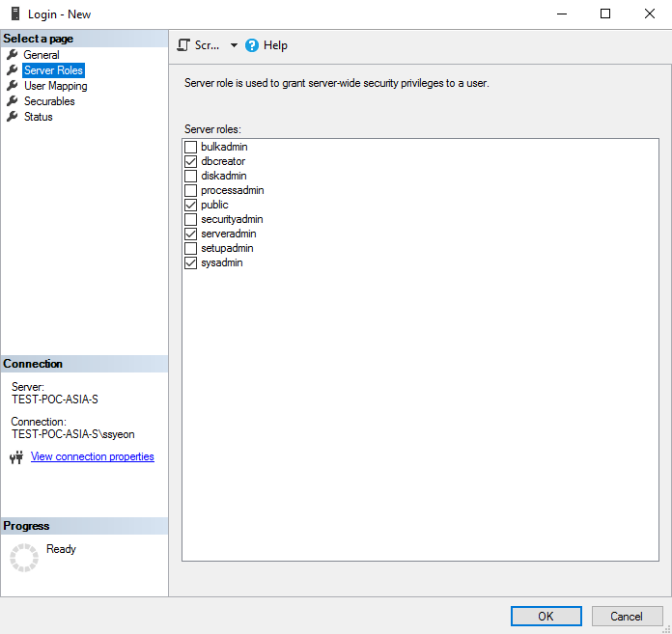The image size is (672, 634).
Task: Click the Cancel button
Action: pos(627,616)
